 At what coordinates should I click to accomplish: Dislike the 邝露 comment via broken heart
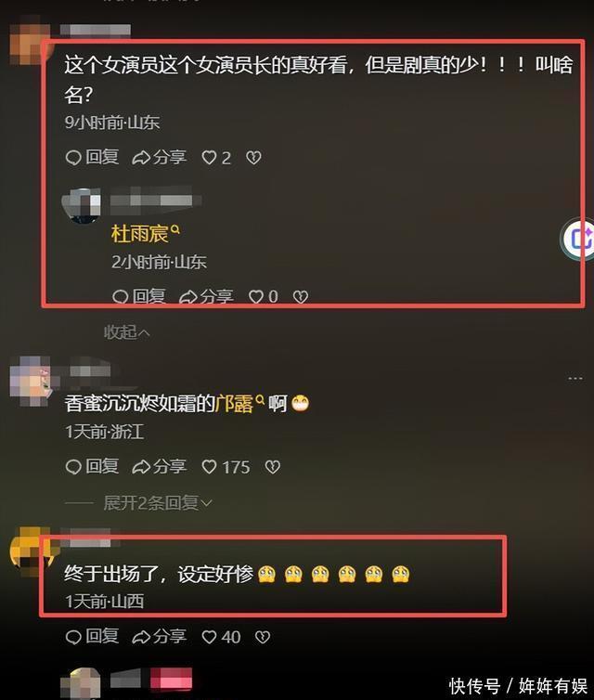pyautogui.click(x=273, y=467)
